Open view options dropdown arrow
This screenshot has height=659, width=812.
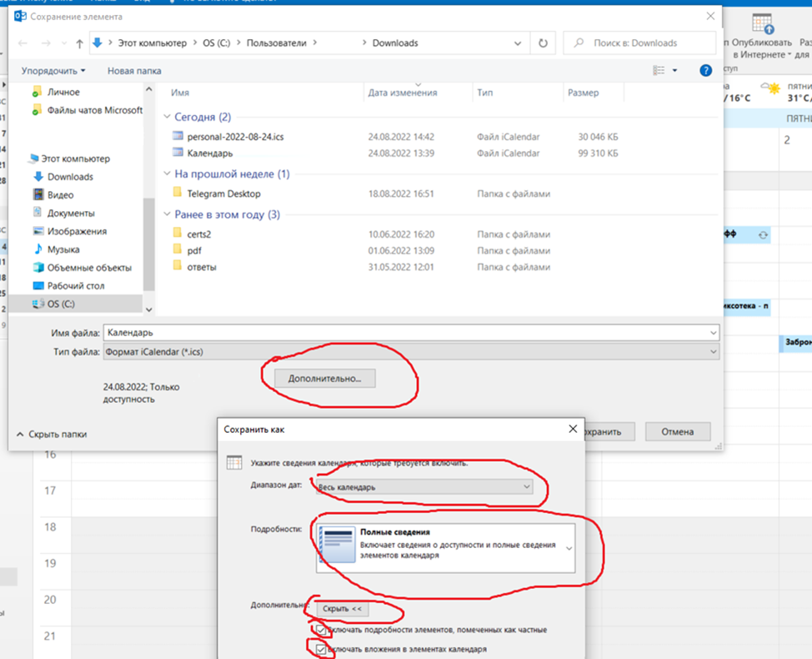click(x=674, y=70)
